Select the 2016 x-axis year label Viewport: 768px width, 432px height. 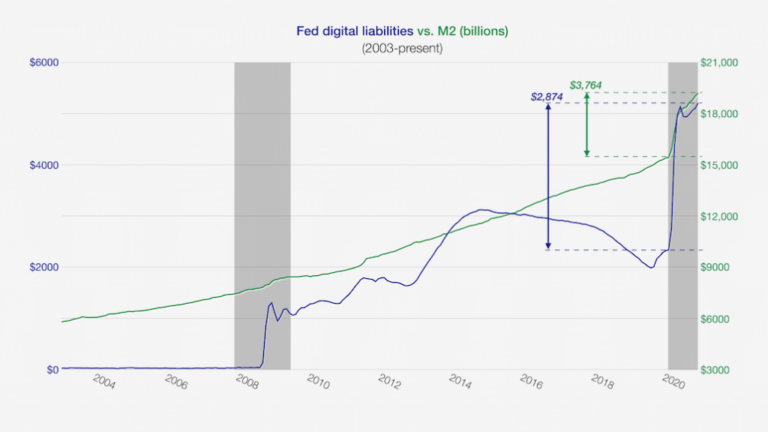531,385
